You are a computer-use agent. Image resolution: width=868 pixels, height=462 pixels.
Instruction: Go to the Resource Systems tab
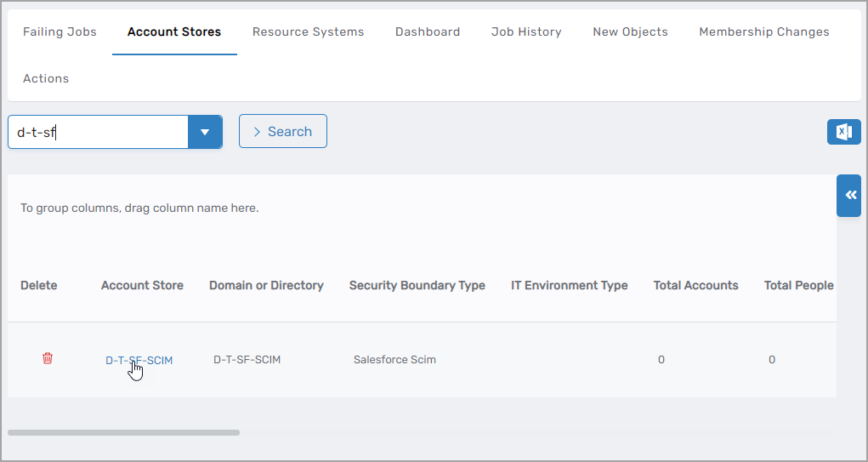pos(308,31)
